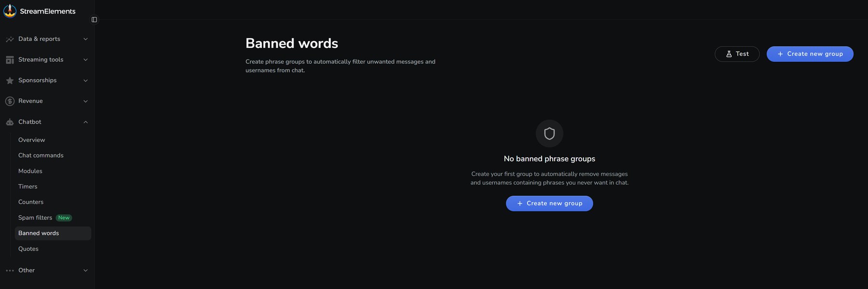This screenshot has width=868, height=289.
Task: Click the Streaming tools icon
Action: click(10, 60)
